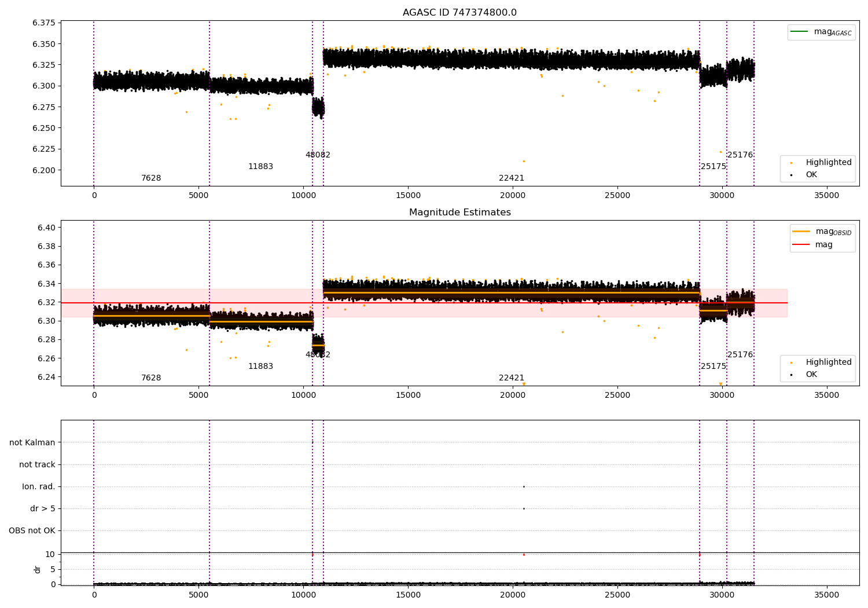868x608 pixels.
Task: Click y-axis tick '6.34' in middle plot
Action: (46, 284)
